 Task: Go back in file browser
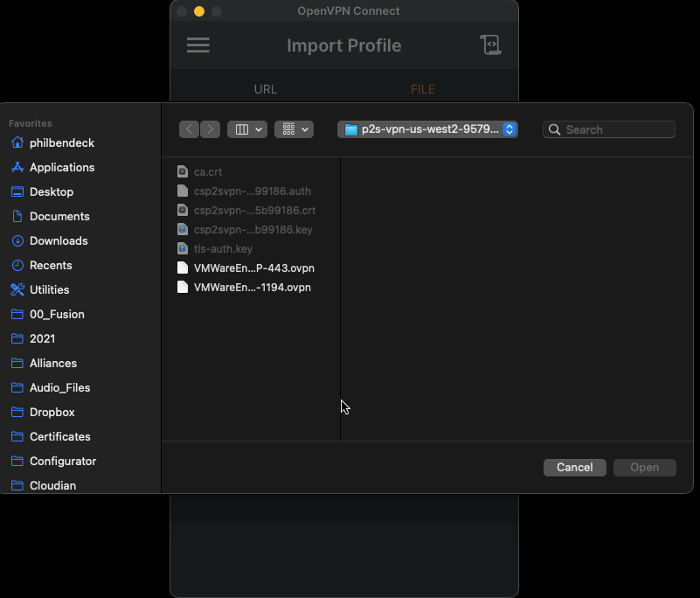coord(189,129)
